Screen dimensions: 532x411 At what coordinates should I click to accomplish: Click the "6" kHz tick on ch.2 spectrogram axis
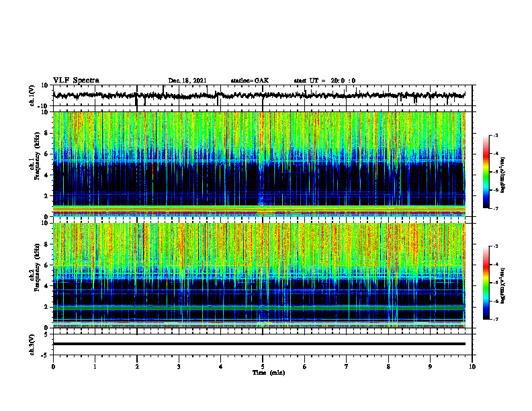point(47,265)
